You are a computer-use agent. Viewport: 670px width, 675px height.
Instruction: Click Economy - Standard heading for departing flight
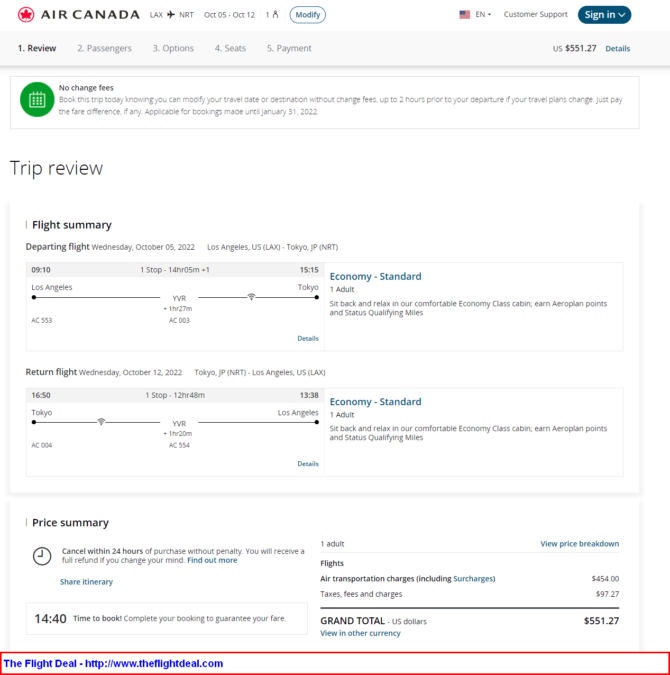375,276
